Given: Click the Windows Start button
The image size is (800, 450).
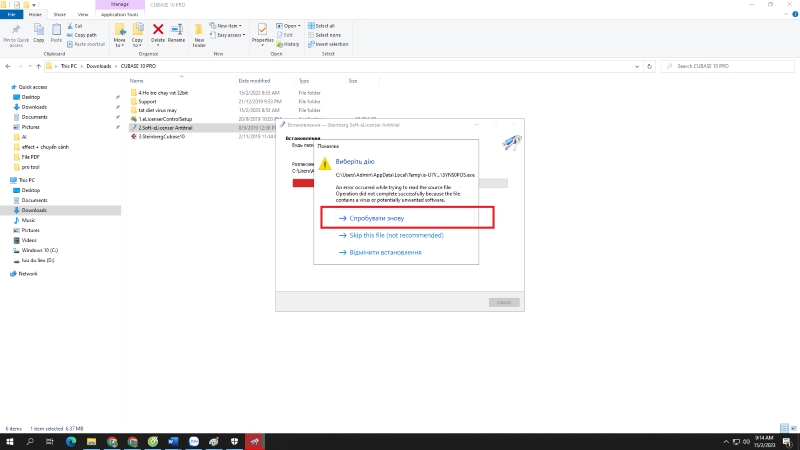Looking at the screenshot, I should click(10, 442).
